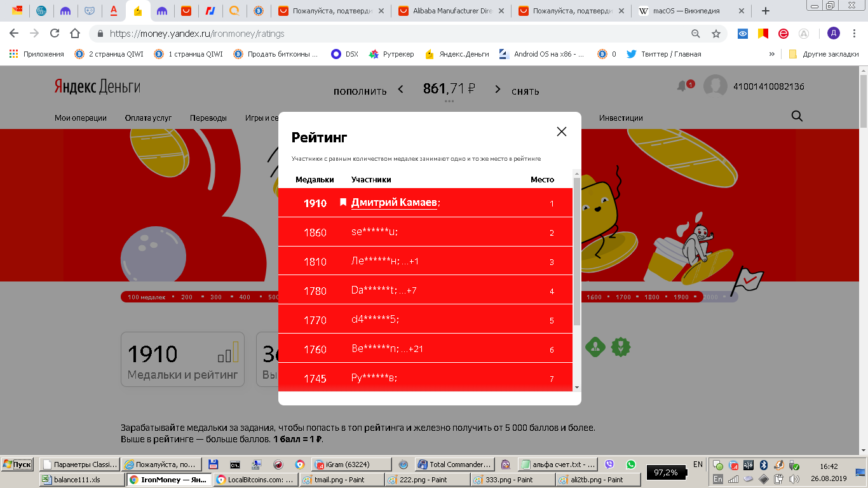868x488 pixels.
Task: Open the Инвестиции menu
Action: (x=621, y=118)
